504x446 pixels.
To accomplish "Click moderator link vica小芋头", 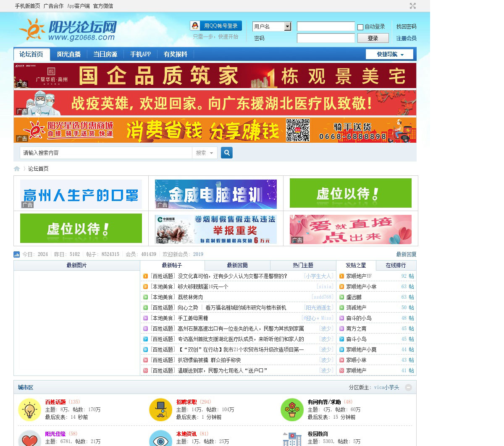I will tap(386, 387).
